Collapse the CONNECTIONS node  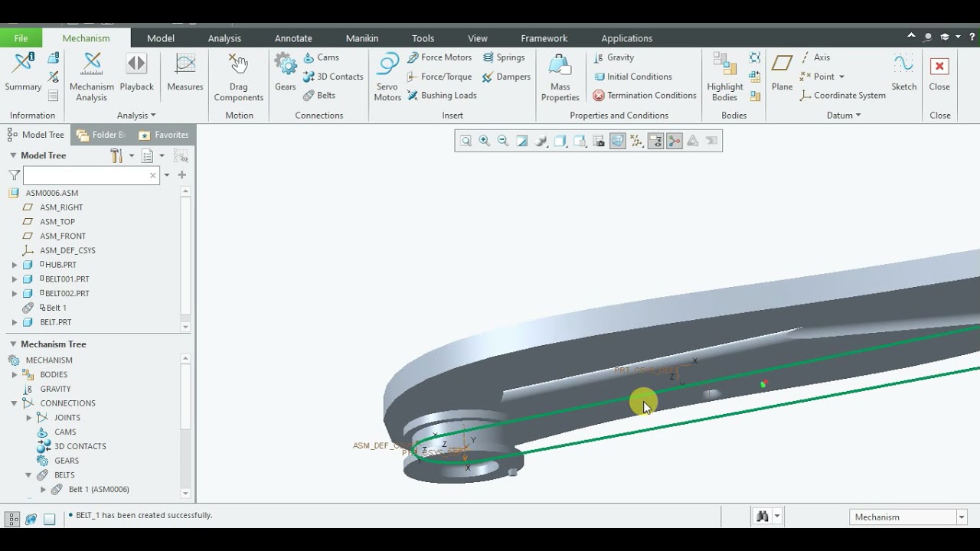15,403
